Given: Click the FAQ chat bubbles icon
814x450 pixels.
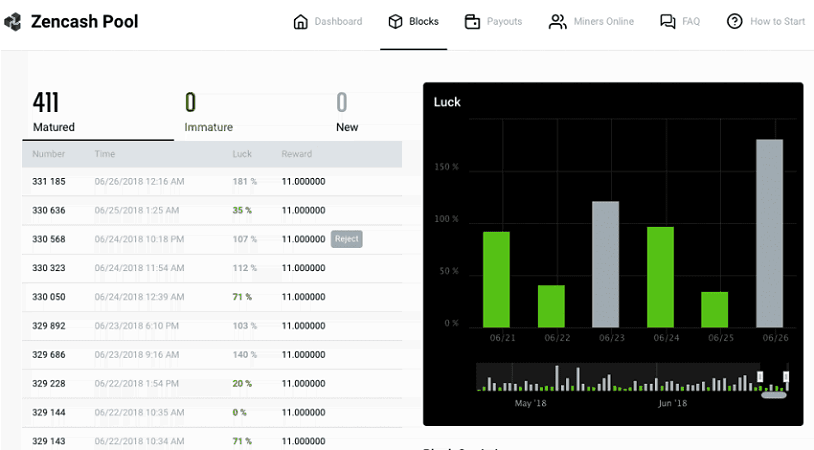Looking at the screenshot, I should pyautogui.click(x=668, y=22).
